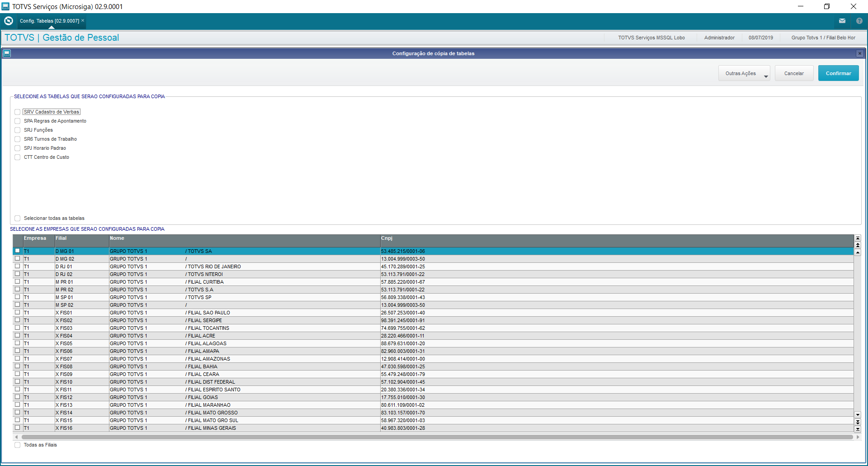Click the horizontal scrollbar left arrow
Image resolution: width=868 pixels, height=466 pixels.
[17, 437]
